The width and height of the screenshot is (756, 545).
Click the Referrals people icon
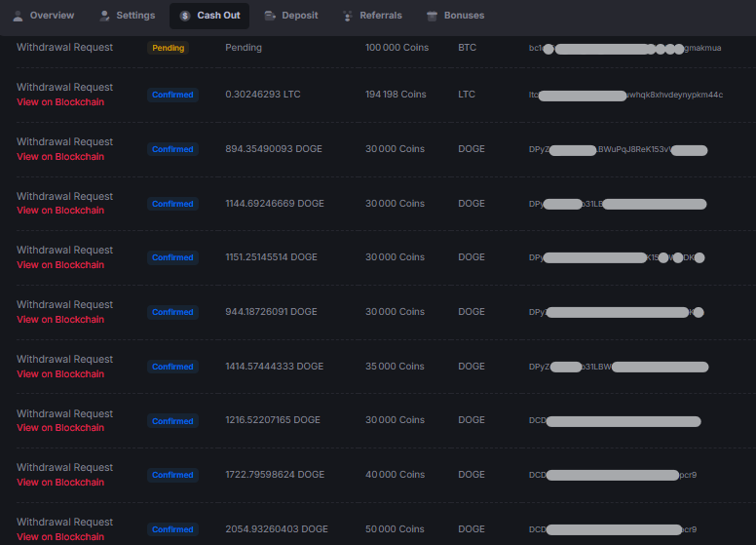click(348, 17)
